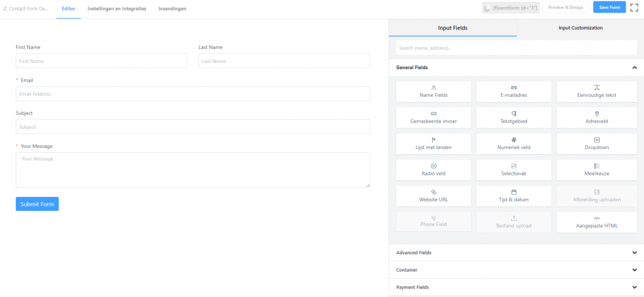Screen dimensions: 644x297
Task: Add the Selectievak checkbox field
Action: click(x=513, y=170)
